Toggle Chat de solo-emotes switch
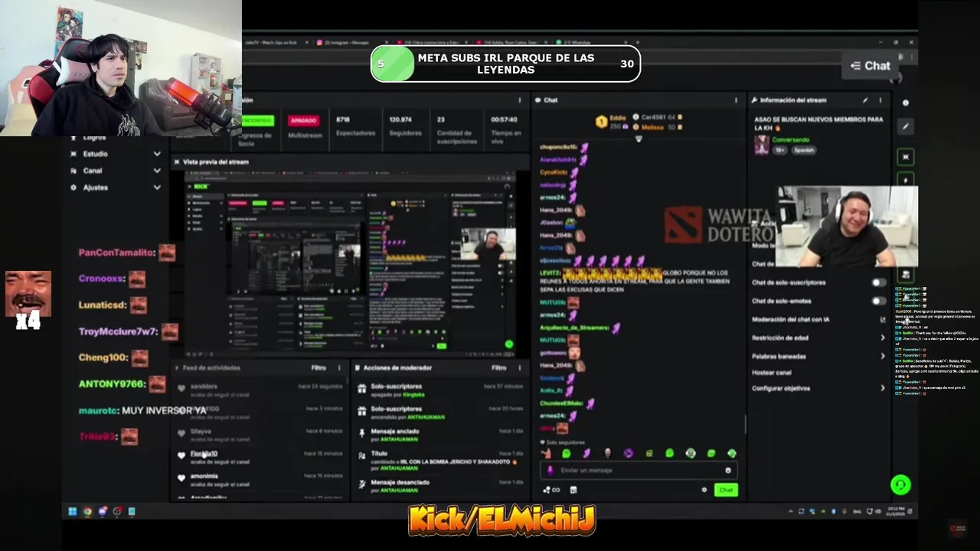This screenshot has width=980, height=551. (879, 301)
